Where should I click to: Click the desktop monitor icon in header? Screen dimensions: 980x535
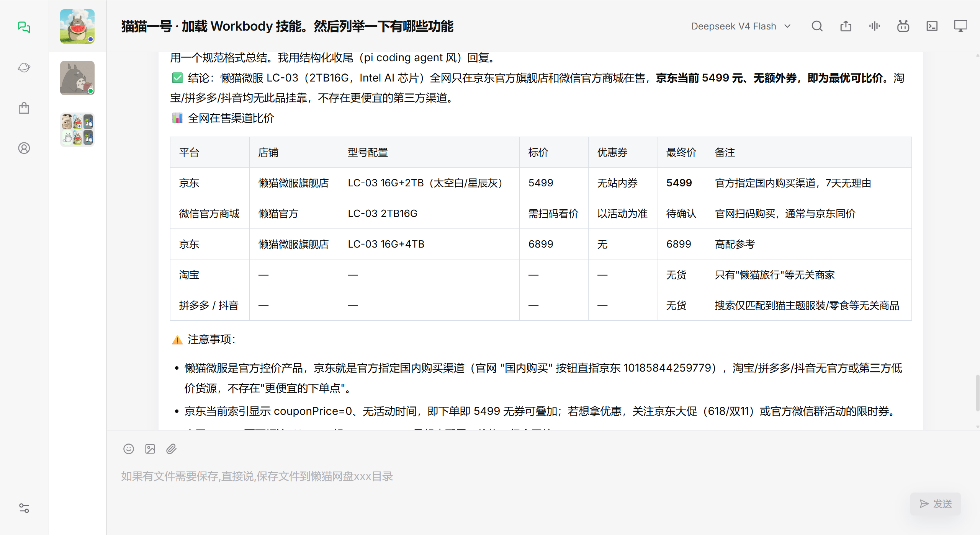960,26
